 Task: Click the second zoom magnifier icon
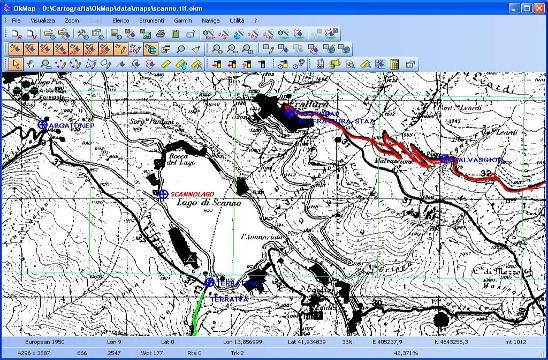click(232, 49)
